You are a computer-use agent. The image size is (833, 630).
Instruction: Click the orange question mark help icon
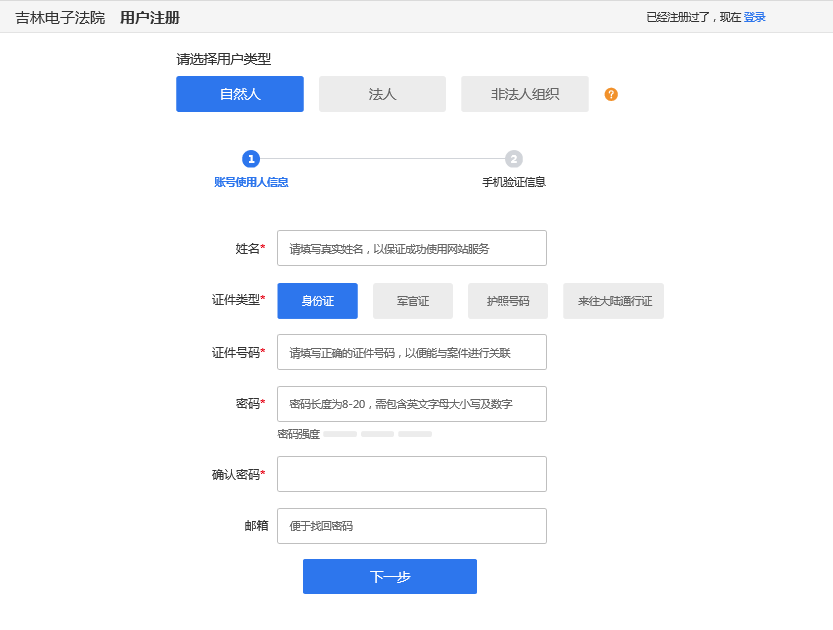click(611, 95)
